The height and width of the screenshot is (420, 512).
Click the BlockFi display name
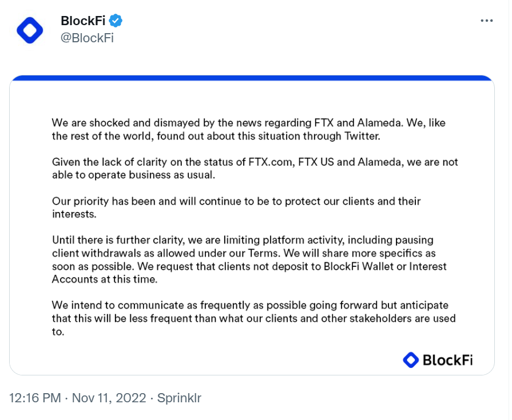[83, 21]
